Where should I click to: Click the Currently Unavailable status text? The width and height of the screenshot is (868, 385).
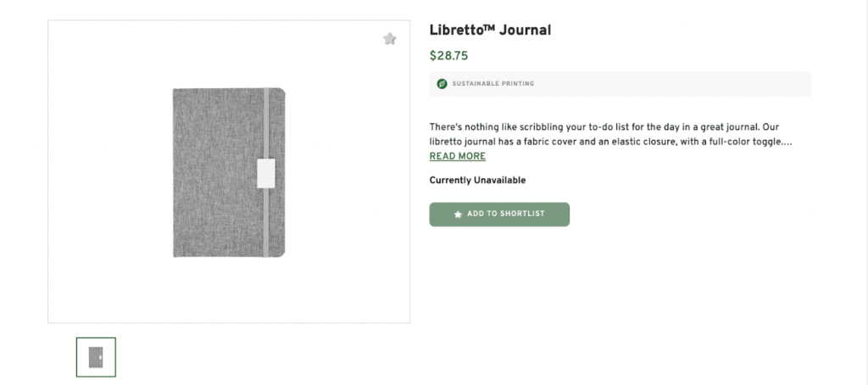click(477, 181)
